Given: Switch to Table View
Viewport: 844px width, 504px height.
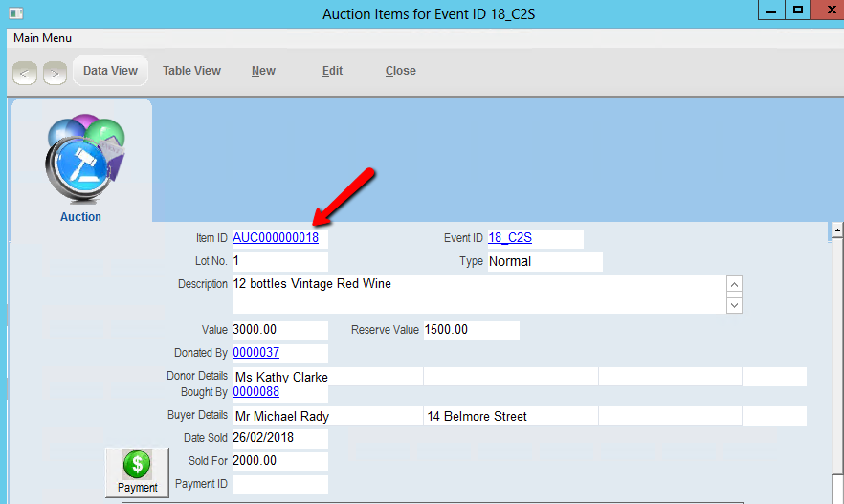Looking at the screenshot, I should [x=191, y=71].
